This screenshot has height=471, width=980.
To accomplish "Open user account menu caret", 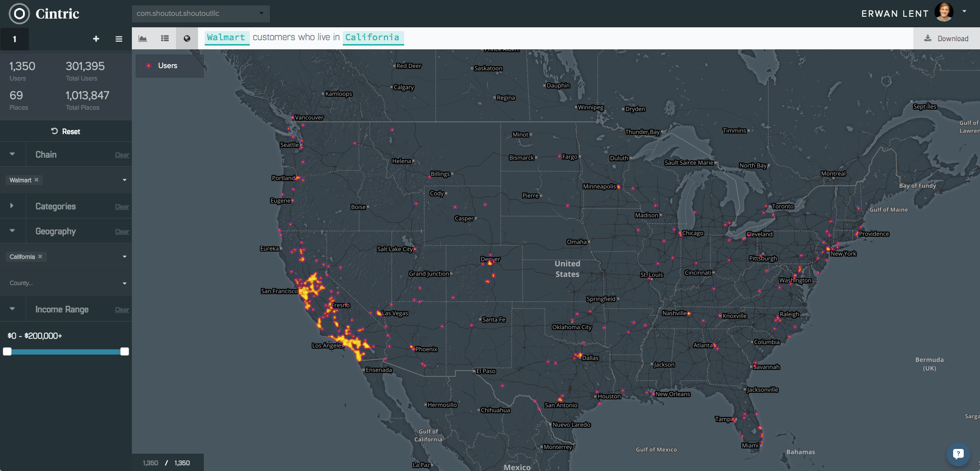I will [x=964, y=11].
